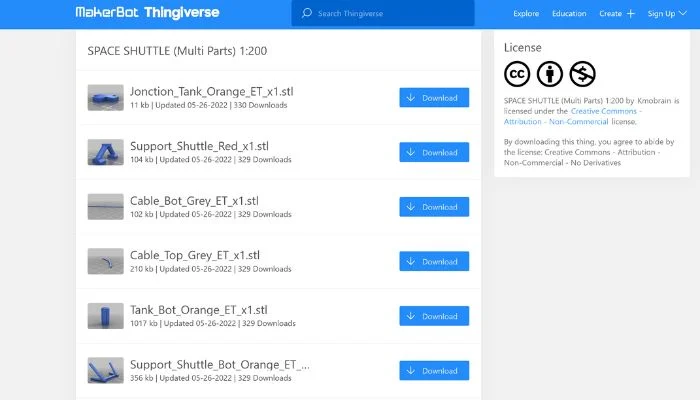Click the MakerBot Thingiverse logo
Viewport: 700px width, 400px height.
pos(147,12)
